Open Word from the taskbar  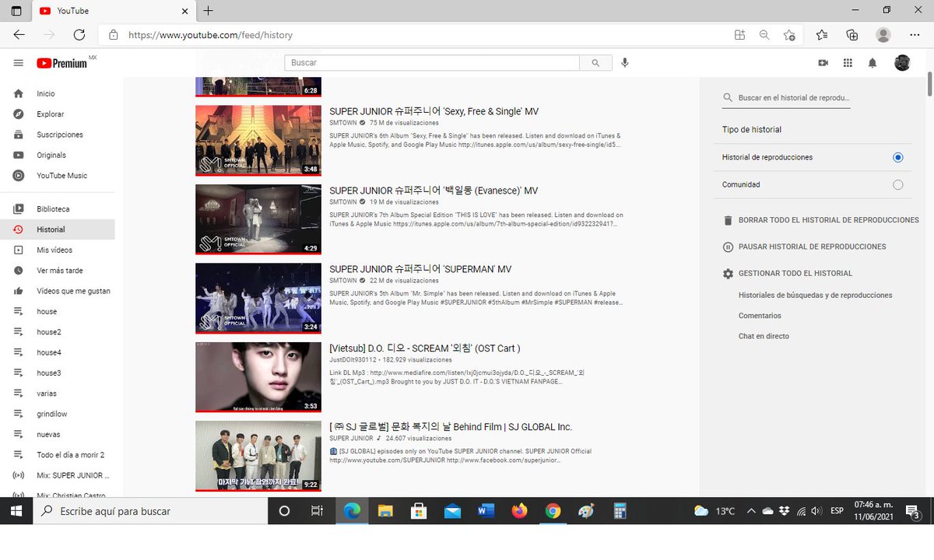coord(486,511)
